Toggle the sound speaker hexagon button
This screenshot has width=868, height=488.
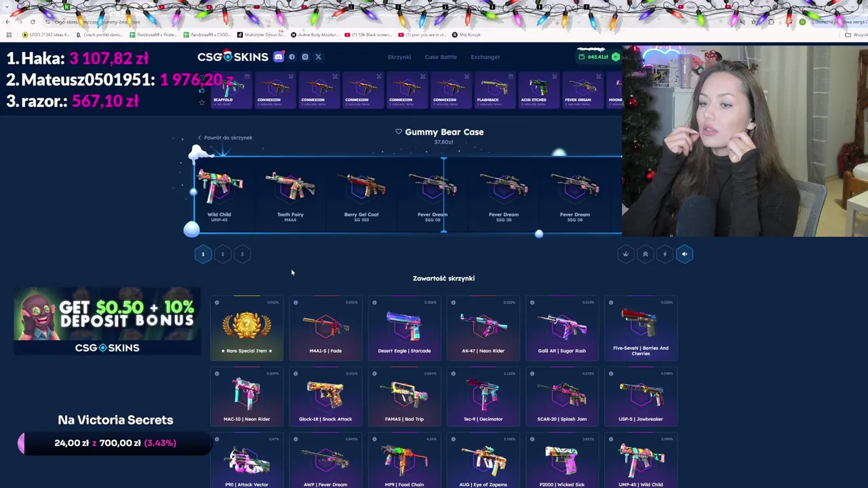pos(684,254)
